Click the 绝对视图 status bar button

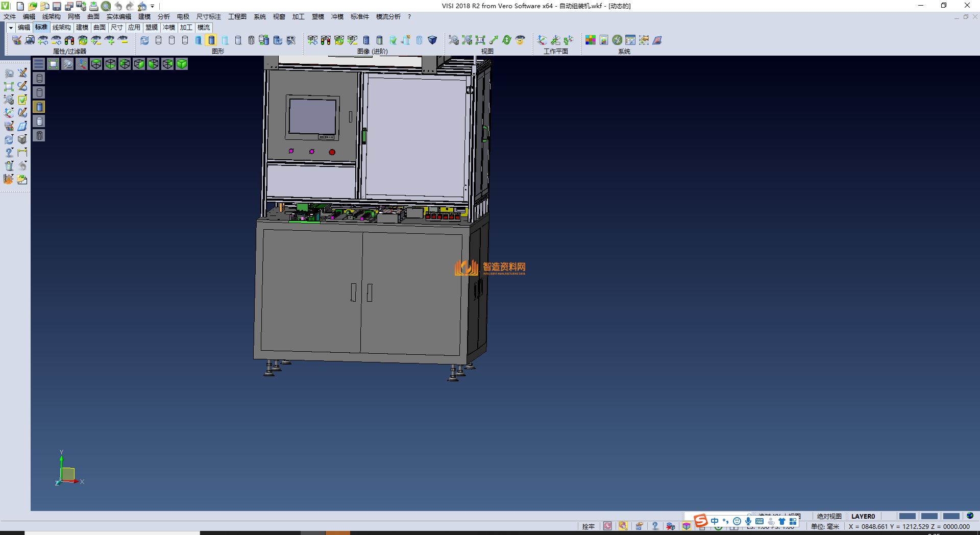(x=829, y=516)
